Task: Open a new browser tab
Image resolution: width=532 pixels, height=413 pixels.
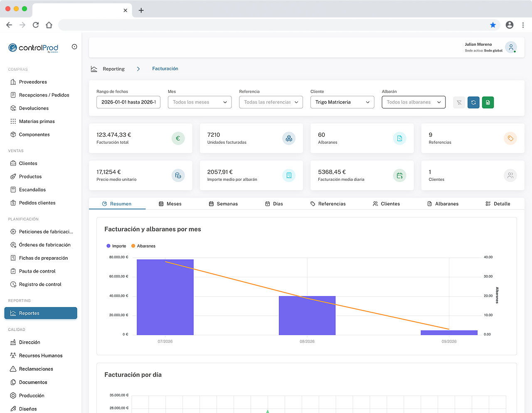Action: pos(141,10)
